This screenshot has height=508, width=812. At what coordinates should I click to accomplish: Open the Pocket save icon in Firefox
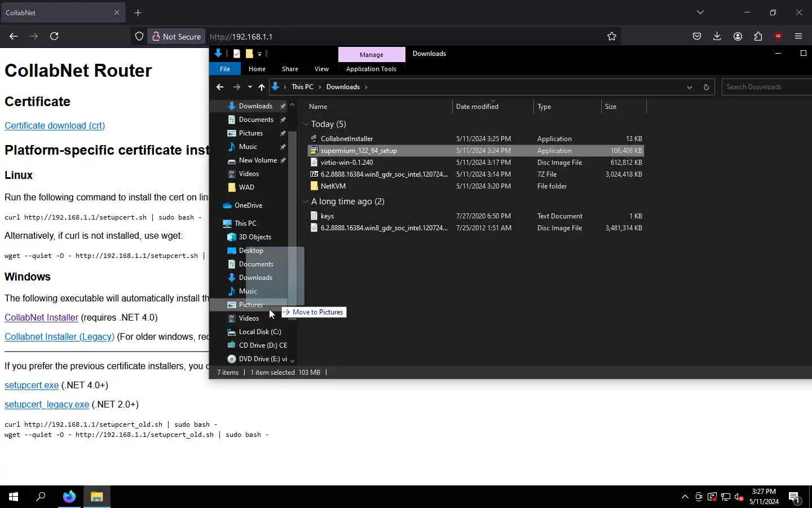(x=697, y=36)
